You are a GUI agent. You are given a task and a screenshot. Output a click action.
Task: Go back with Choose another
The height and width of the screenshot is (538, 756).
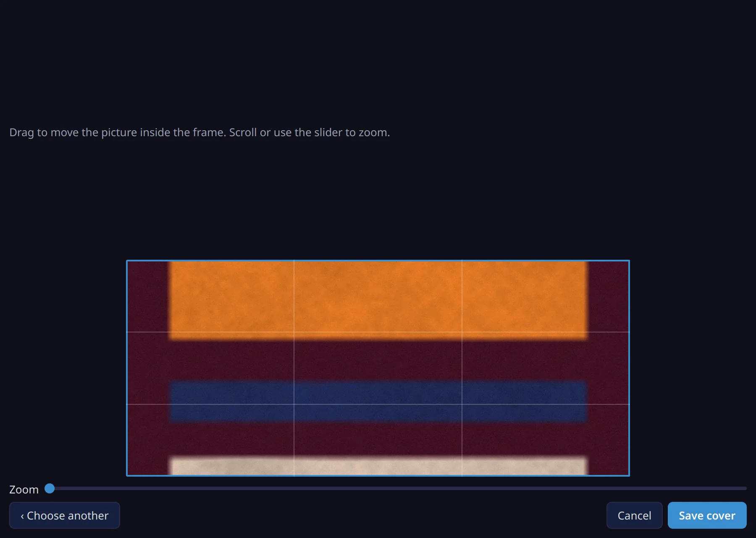tap(64, 515)
